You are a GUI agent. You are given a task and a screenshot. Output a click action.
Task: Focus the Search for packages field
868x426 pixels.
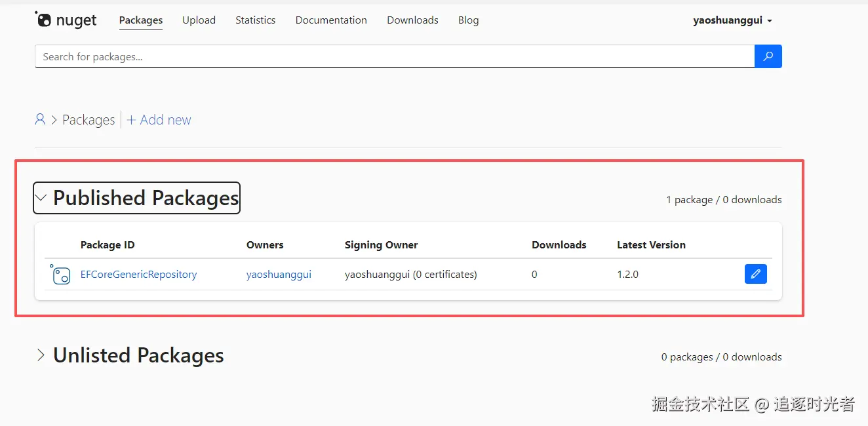click(393, 56)
